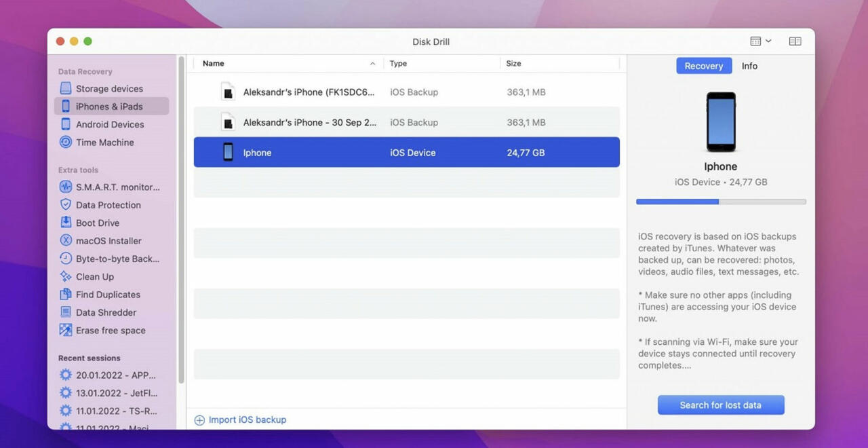Open the Clean Up sparkle icon

point(65,276)
